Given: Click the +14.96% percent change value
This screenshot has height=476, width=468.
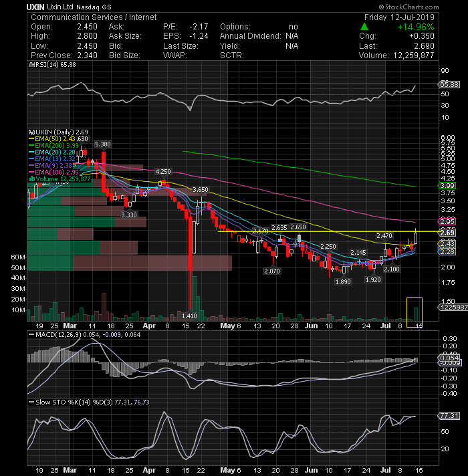Looking at the screenshot, I should point(415,27).
